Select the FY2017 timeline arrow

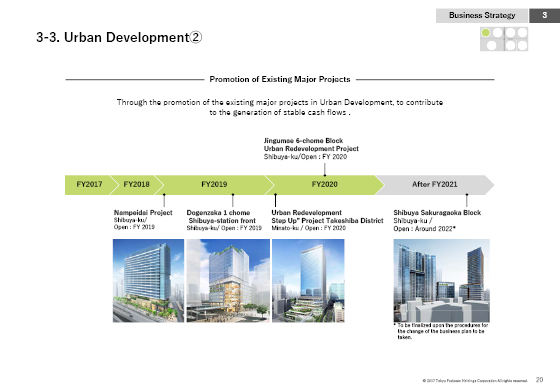pyautogui.click(x=91, y=185)
